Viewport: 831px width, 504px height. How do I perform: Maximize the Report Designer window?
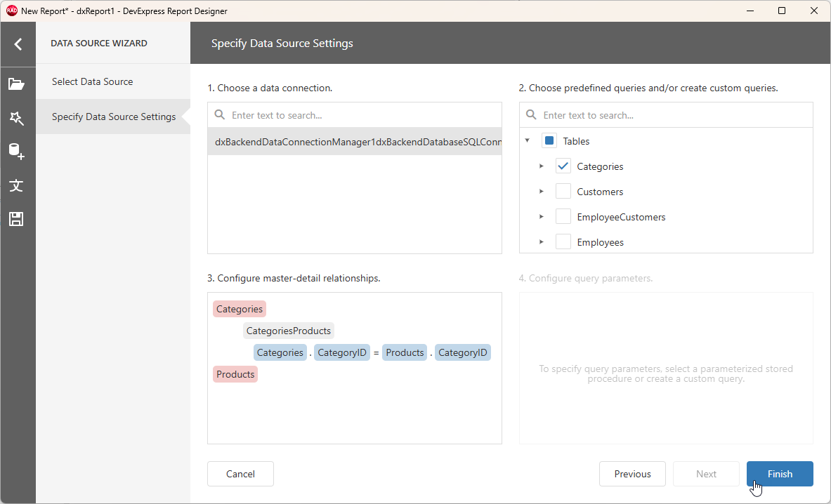[782, 11]
